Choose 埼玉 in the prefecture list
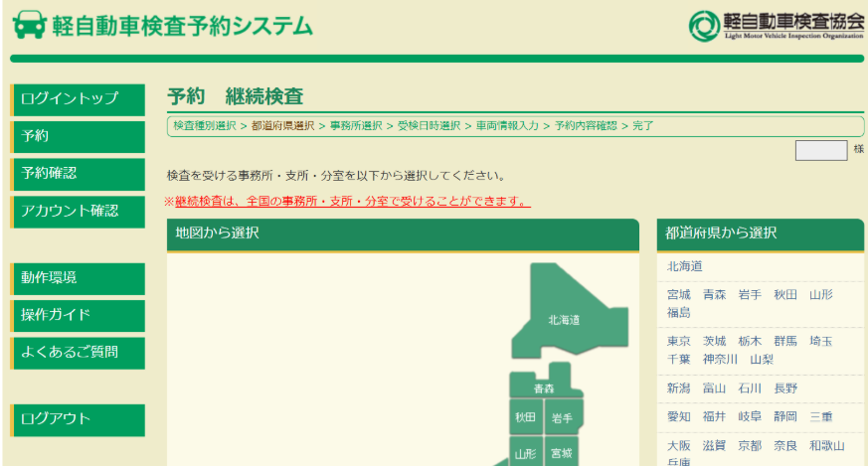Image resolution: width=868 pixels, height=466 pixels. tap(821, 341)
